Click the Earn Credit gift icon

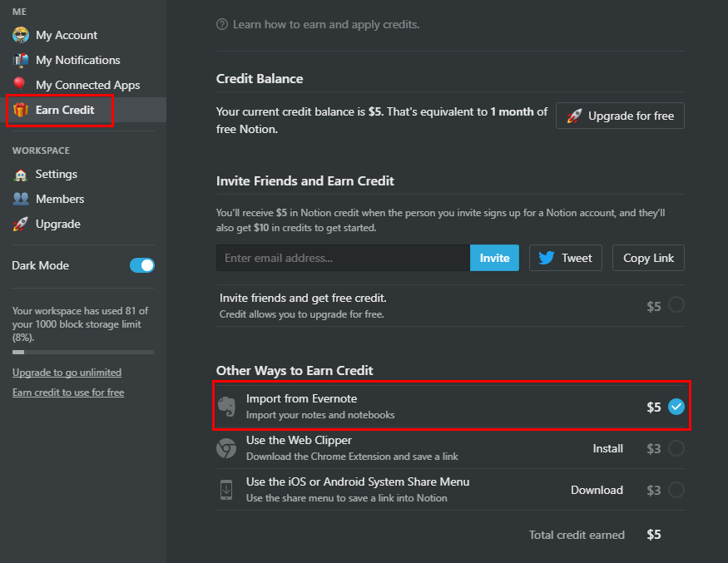tap(21, 110)
